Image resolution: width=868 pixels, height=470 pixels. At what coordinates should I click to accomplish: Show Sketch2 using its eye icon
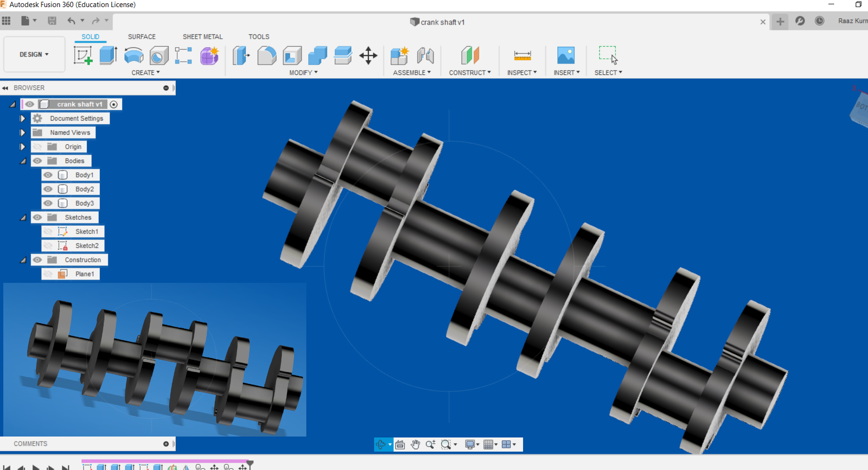[x=48, y=246]
